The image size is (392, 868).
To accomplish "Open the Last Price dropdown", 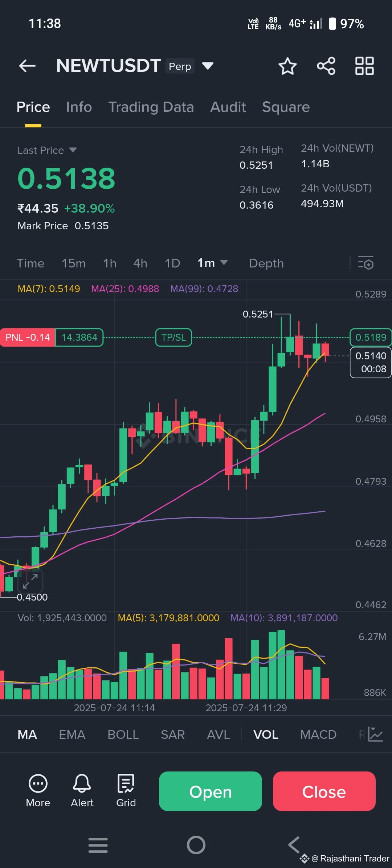I will (x=47, y=150).
